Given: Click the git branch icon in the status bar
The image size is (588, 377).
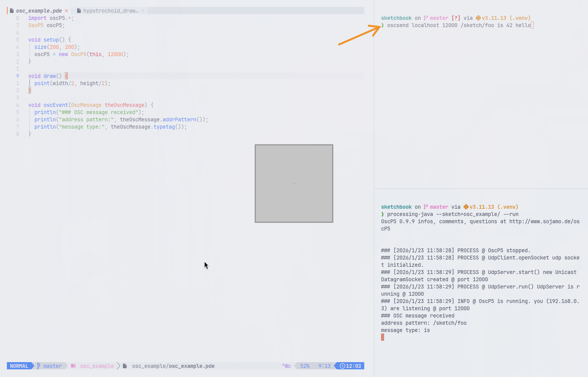Looking at the screenshot, I should 38,366.
